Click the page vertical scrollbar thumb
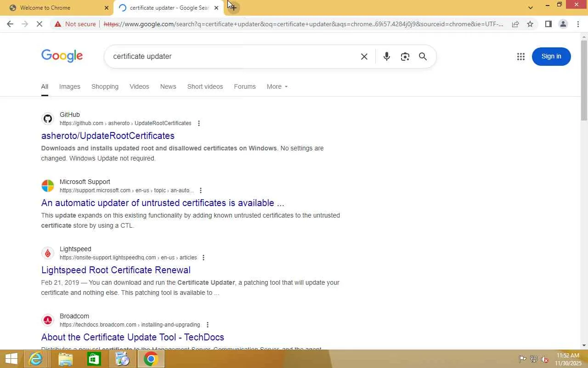This screenshot has height=368, width=588. point(584,80)
